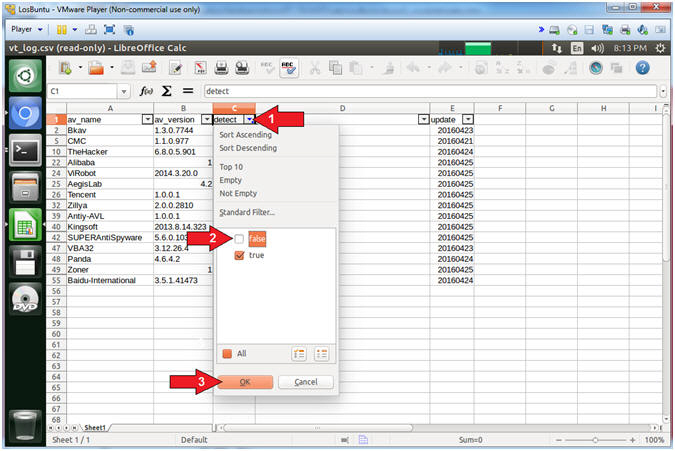Adjust the zoom slider in status bar
Image resolution: width=675 pixels, height=451 pixels.
[595, 440]
